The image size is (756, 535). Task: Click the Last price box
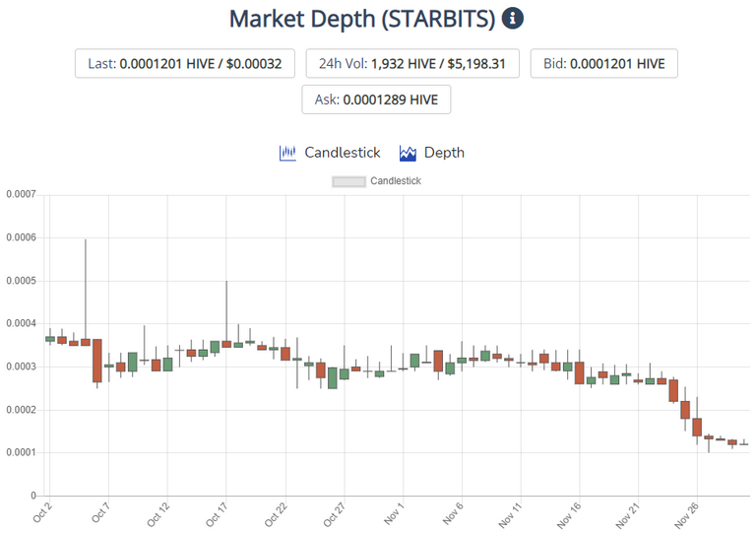pyautogui.click(x=185, y=63)
